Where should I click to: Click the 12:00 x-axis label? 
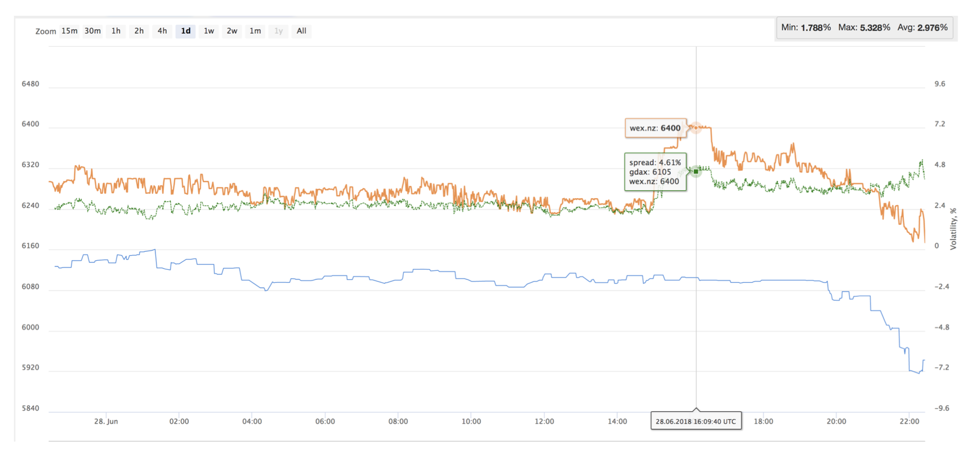[544, 421]
